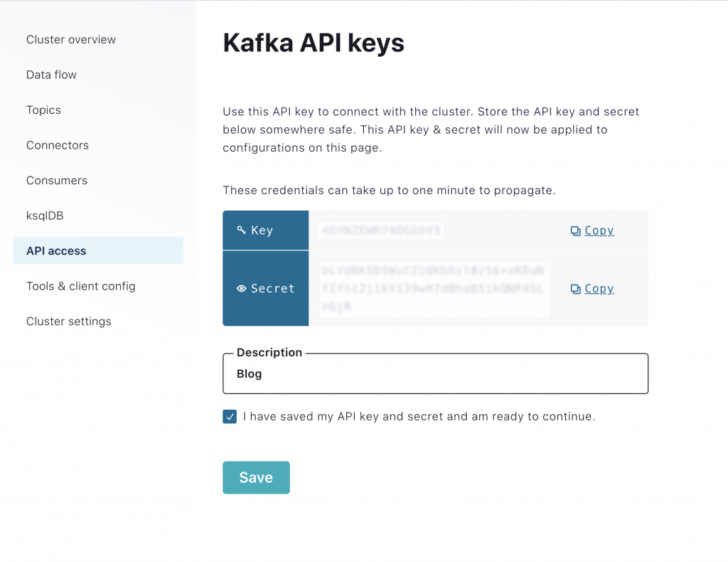Click the Copy link for the API key

[599, 230]
